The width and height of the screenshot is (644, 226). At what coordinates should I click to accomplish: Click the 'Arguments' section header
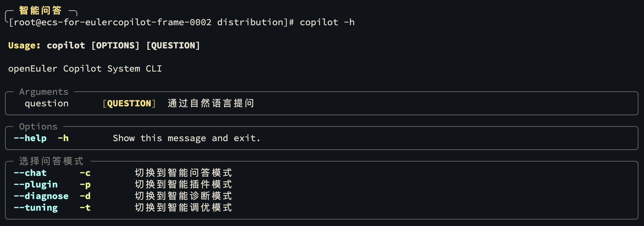click(44, 92)
